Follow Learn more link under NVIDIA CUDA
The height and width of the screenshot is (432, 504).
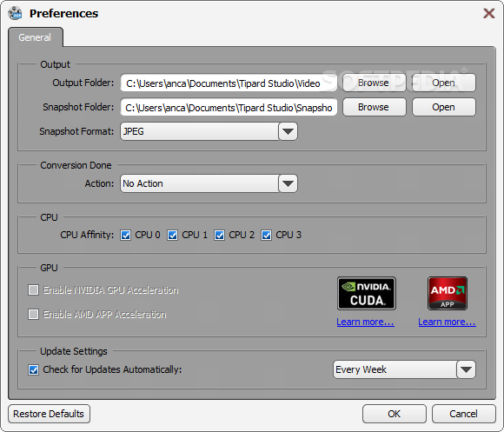(x=366, y=322)
